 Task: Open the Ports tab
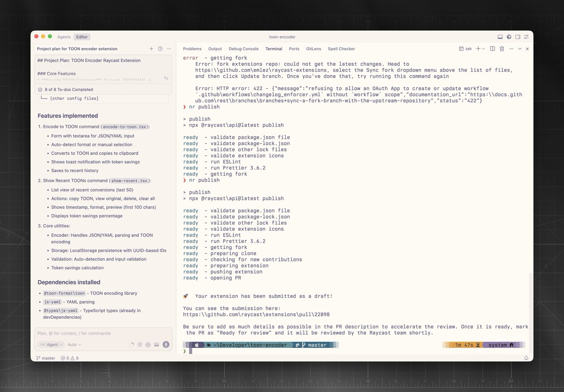coord(294,49)
